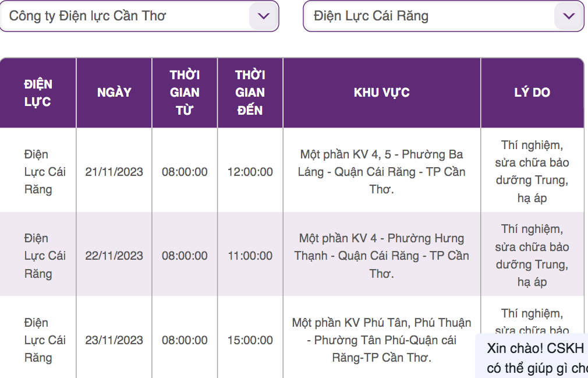This screenshot has height=378, width=588.
Task: Open the Công ty Điện lực Cần Thơ dropdown
Action: [139, 16]
